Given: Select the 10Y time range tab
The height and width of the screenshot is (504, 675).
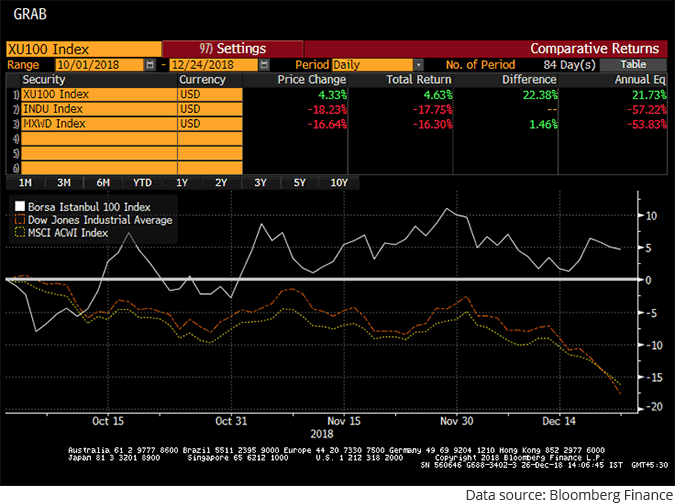Looking at the screenshot, I should tap(339, 183).
